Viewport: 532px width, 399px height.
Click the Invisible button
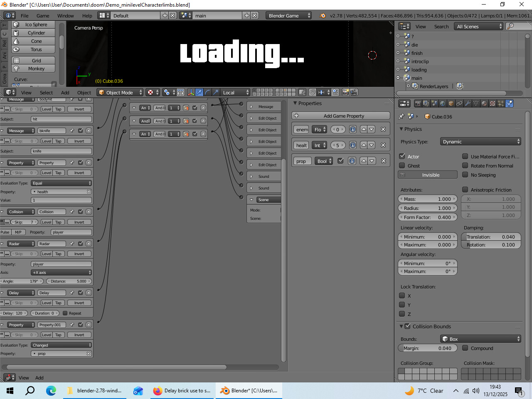coord(428,175)
